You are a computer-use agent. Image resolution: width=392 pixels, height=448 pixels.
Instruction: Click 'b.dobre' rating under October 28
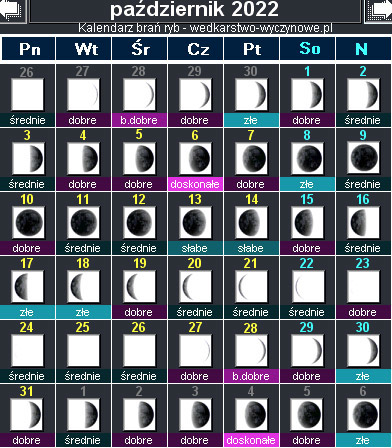point(251,376)
